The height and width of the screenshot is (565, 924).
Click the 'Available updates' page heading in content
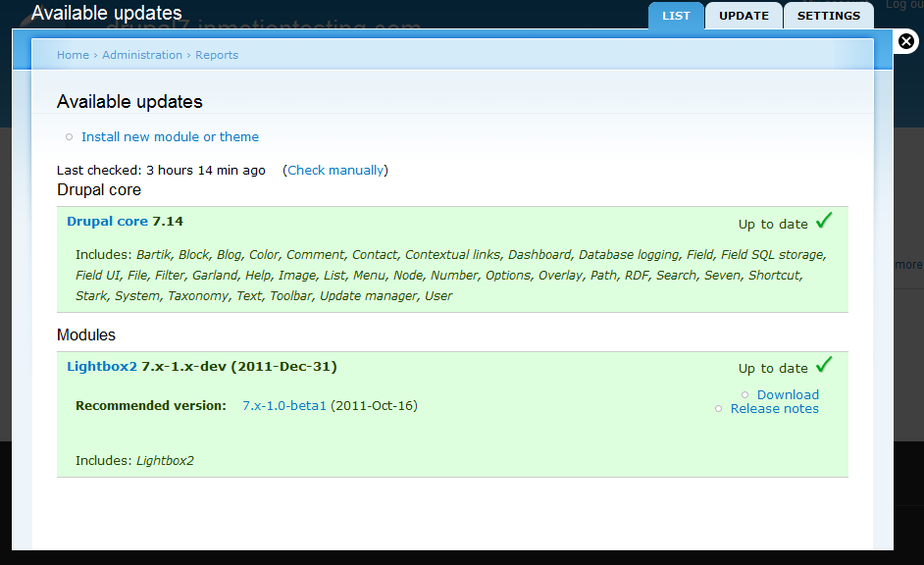129,102
